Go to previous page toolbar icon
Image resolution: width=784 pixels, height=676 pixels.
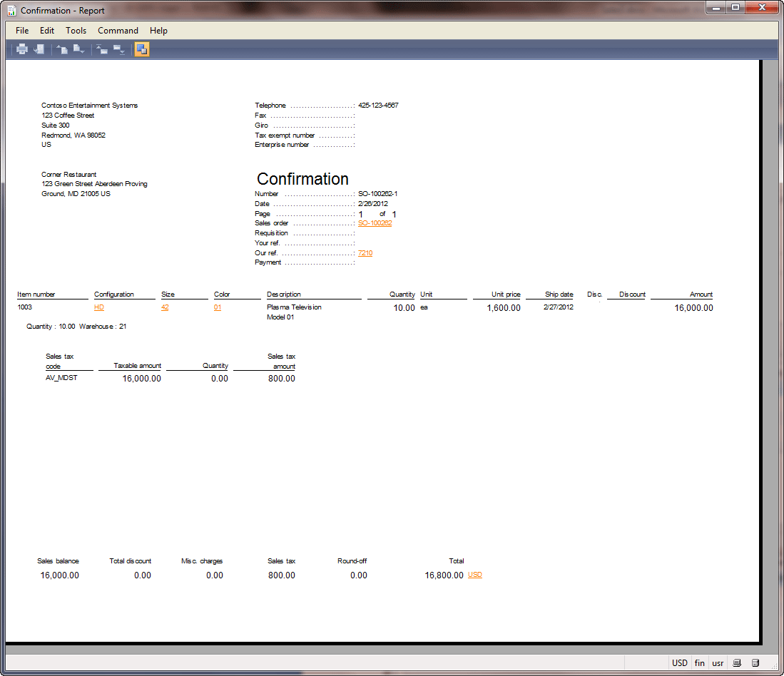pyautogui.click(x=62, y=49)
